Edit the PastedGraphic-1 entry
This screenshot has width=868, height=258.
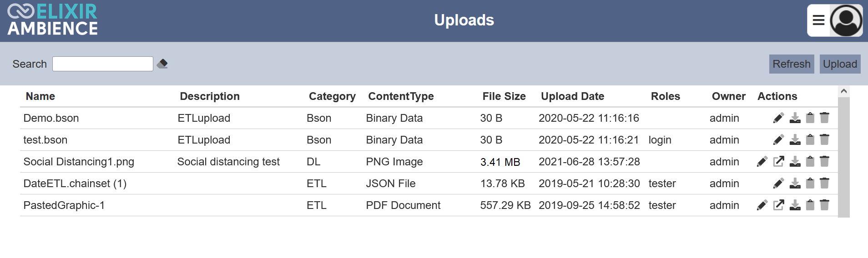762,205
